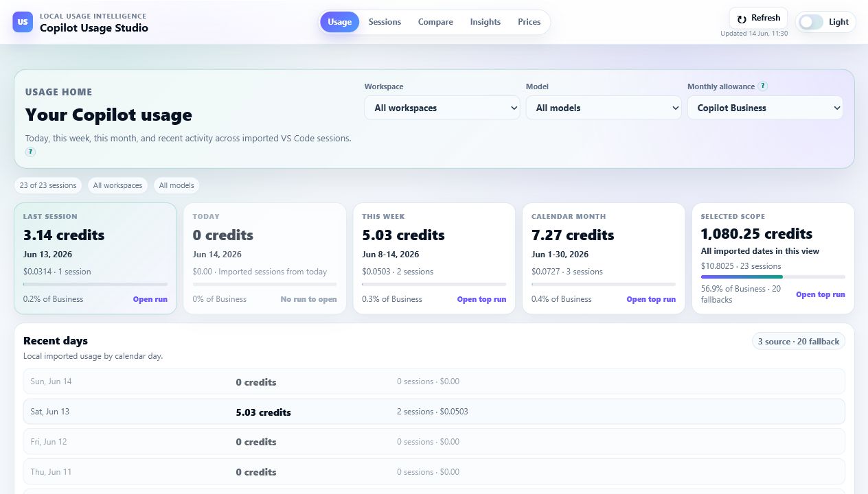Open the Monthly allowance help icon
The height and width of the screenshot is (494, 868).
(x=763, y=86)
